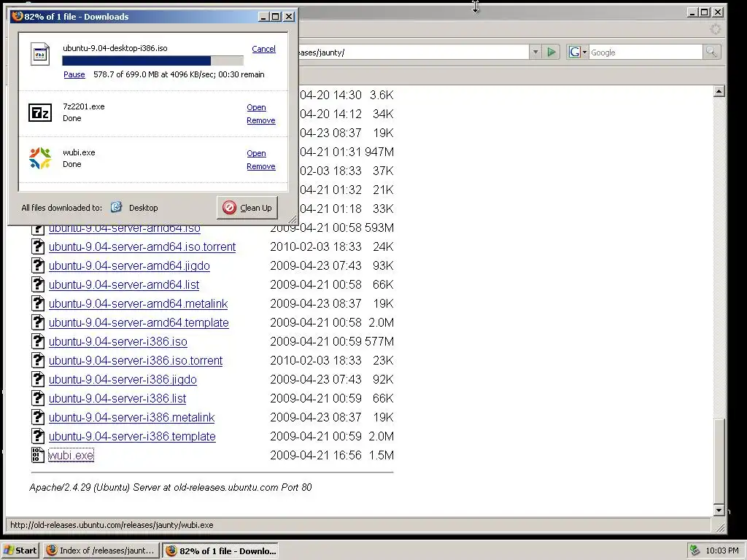Click the browser activity throbber gear icon

tap(715, 29)
